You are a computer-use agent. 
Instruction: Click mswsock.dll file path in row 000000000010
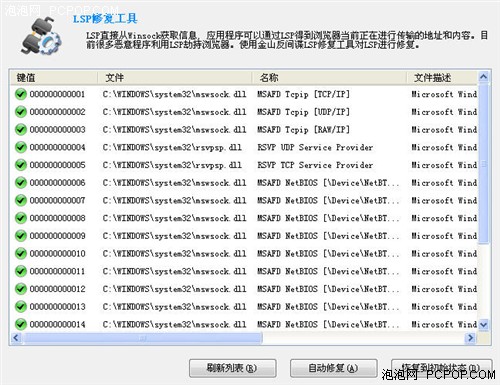pyautogui.click(x=174, y=254)
